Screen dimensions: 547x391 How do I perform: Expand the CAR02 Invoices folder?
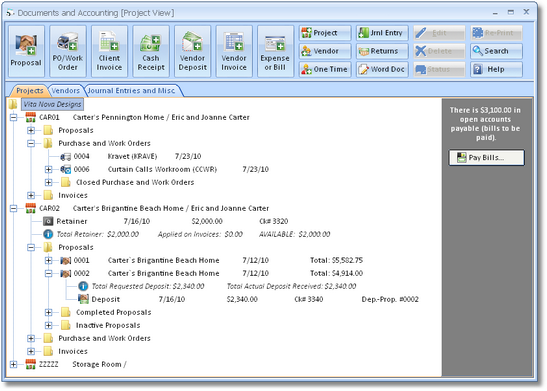[x=31, y=351]
